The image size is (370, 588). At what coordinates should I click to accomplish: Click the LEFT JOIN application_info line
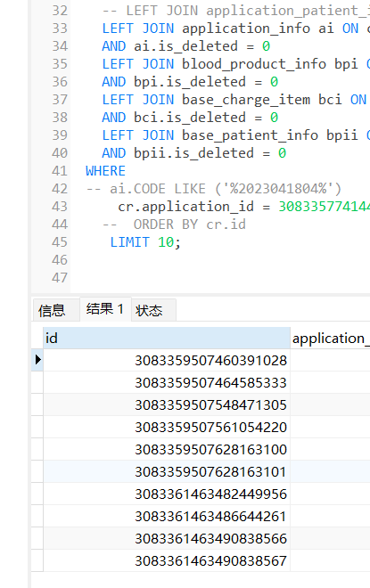coord(235,29)
